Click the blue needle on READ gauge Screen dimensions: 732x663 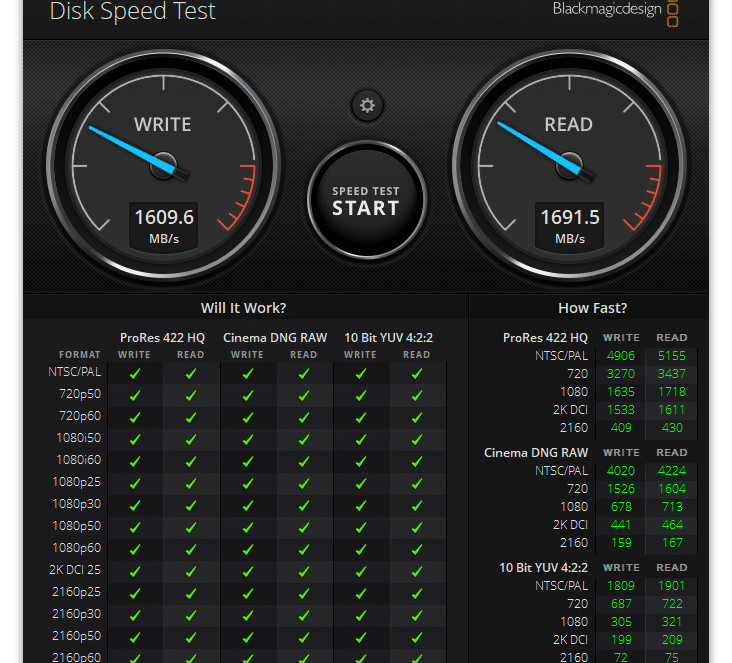[x=540, y=148]
